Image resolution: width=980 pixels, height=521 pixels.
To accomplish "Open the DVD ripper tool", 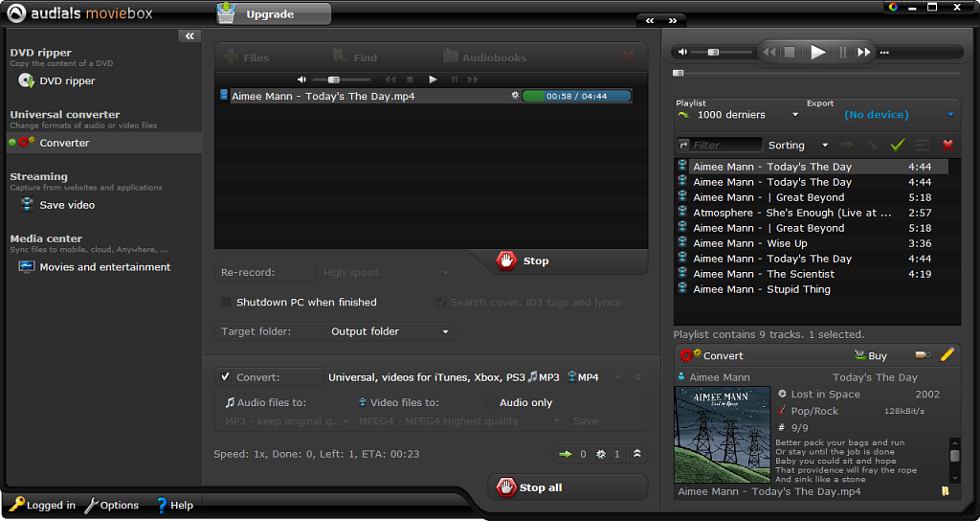I will (56, 80).
